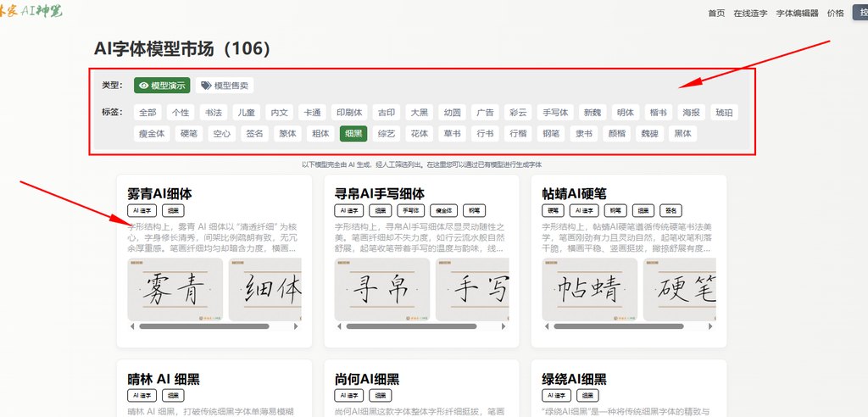Open the 雾青AI细体 model title
Screen dimensions: 868x417
click(159, 194)
